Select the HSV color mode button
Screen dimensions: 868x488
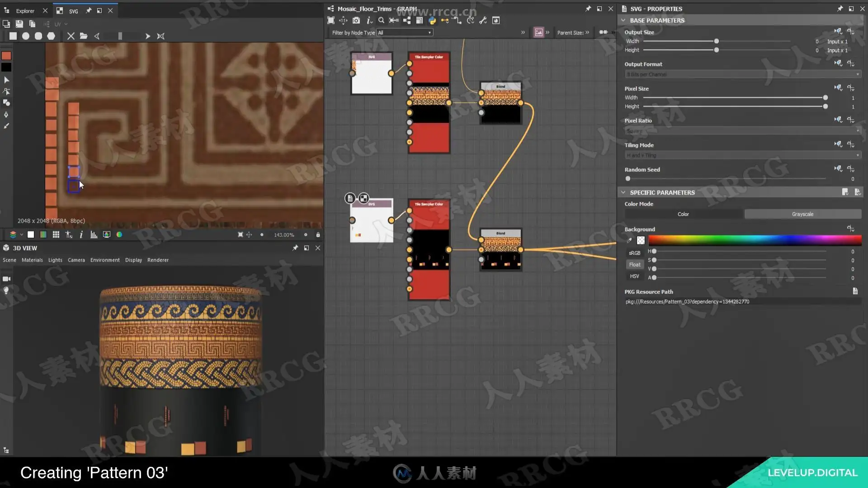[634, 276]
